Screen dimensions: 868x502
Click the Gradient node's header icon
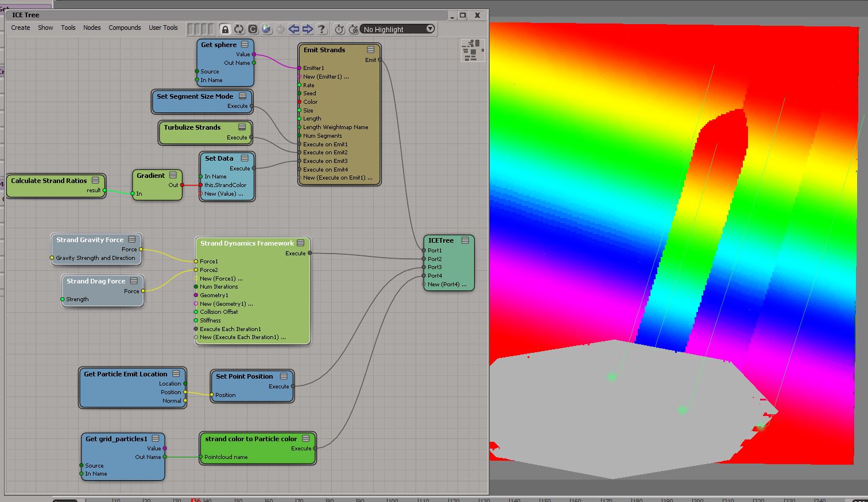click(173, 176)
